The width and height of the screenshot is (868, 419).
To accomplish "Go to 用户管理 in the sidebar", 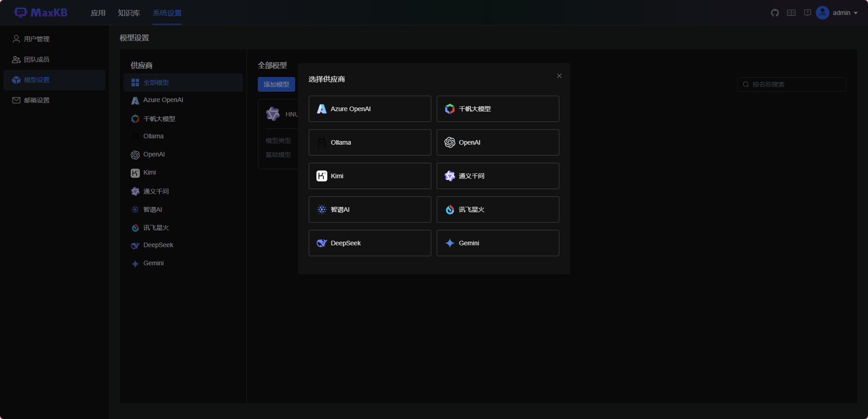I will coord(37,39).
